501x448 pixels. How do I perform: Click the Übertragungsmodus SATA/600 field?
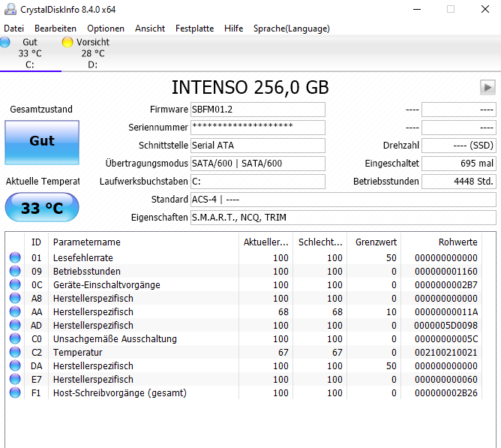coord(258,163)
